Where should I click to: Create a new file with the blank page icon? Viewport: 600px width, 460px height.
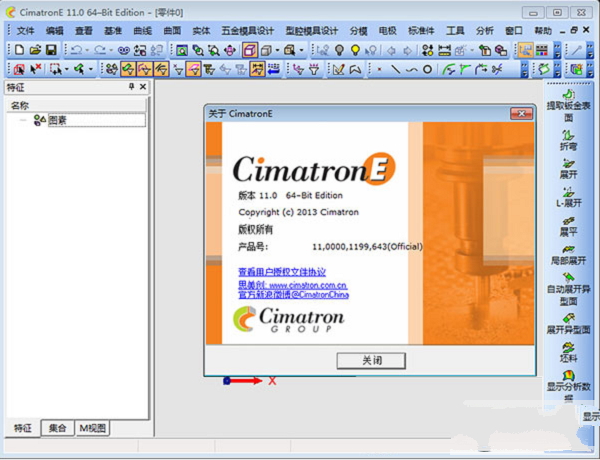[x=20, y=50]
